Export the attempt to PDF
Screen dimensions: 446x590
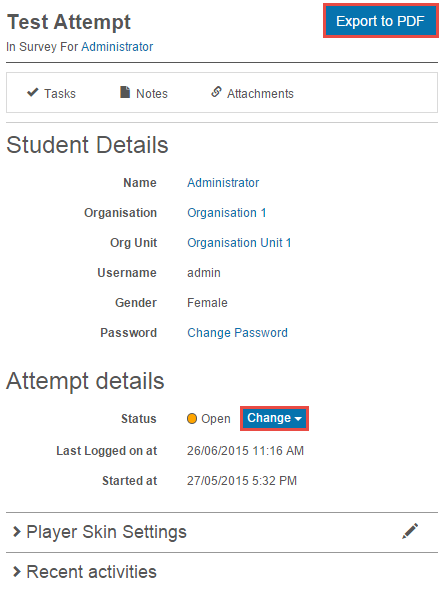click(381, 21)
